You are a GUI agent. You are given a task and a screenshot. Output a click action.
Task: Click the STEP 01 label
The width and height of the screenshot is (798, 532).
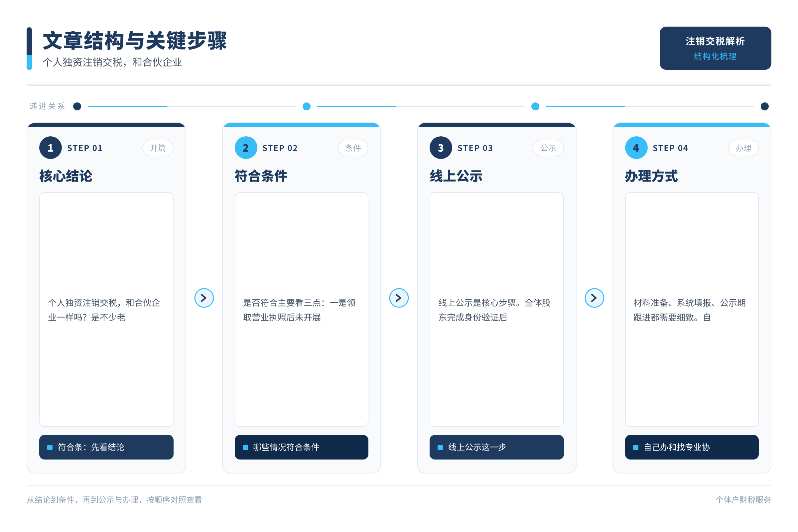pyautogui.click(x=85, y=148)
